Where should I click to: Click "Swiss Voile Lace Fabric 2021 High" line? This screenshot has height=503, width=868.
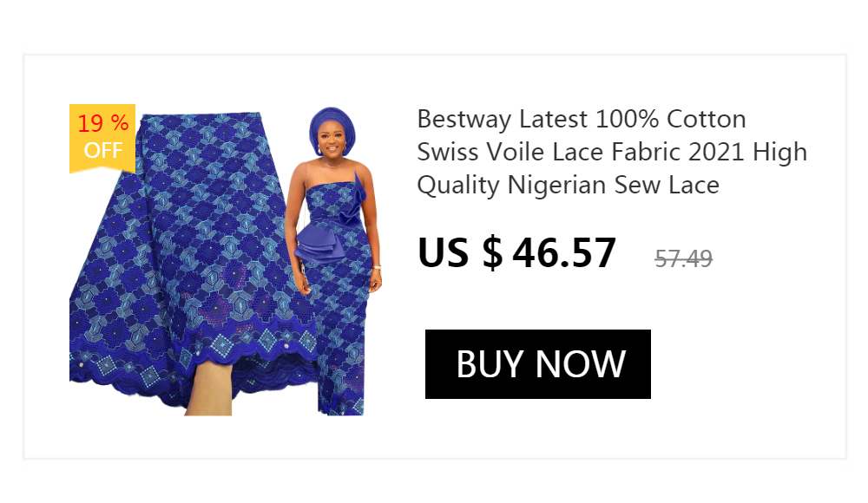point(612,152)
